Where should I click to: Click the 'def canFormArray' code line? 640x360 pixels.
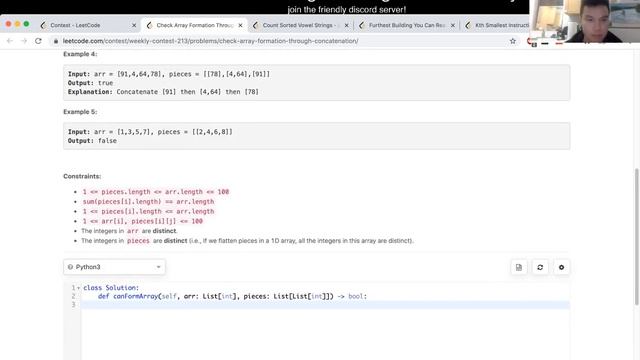coord(232,296)
